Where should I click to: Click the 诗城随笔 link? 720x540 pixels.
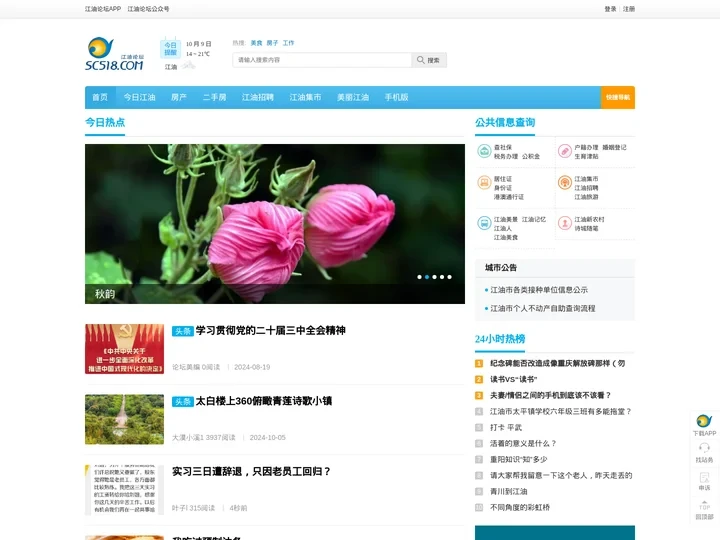(586, 228)
